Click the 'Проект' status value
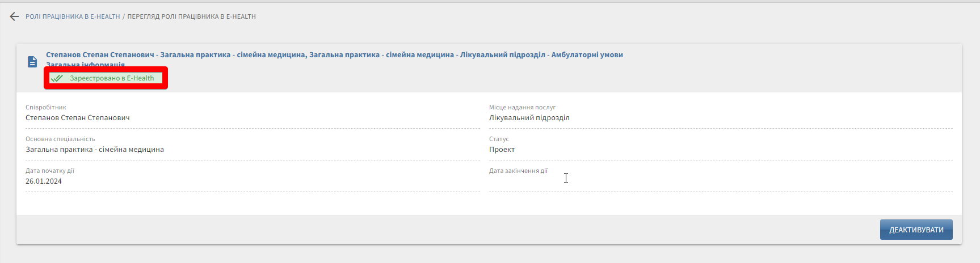Viewport: 980px width, 263px height. (502, 150)
